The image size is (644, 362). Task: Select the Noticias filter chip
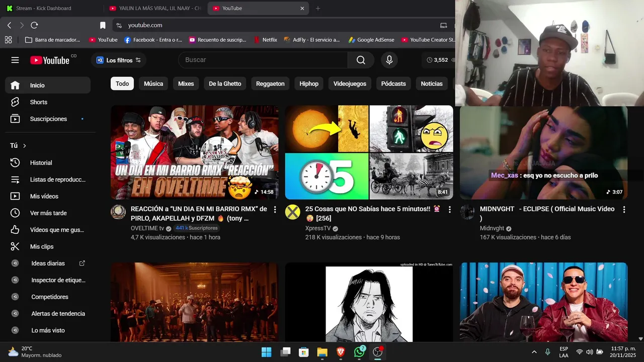432,83
